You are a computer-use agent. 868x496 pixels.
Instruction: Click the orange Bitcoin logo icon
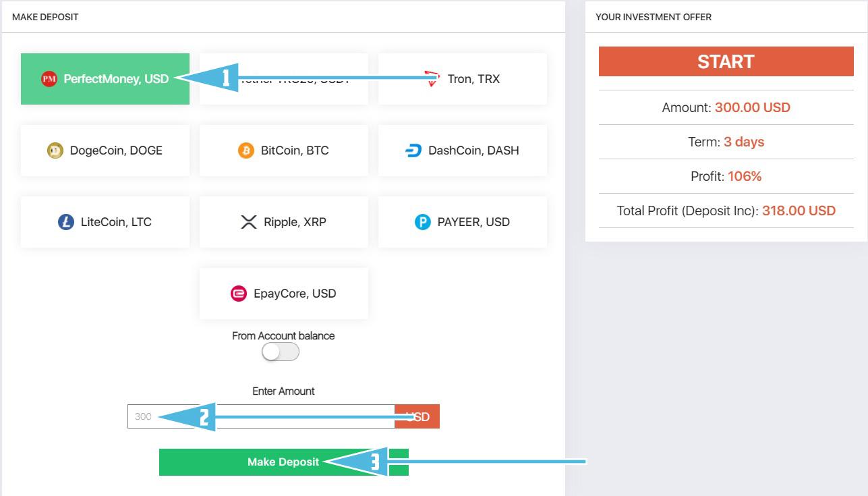[x=246, y=150]
